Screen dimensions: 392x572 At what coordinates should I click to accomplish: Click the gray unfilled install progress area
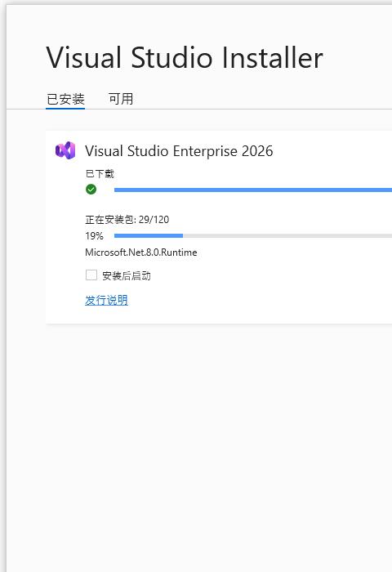(287, 235)
